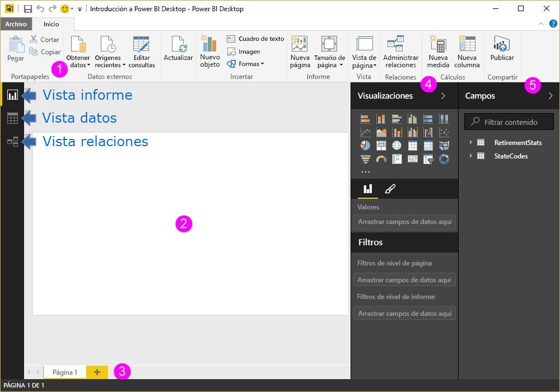The height and width of the screenshot is (392, 560).
Task: Save the report with the disk icon
Action: [27, 9]
